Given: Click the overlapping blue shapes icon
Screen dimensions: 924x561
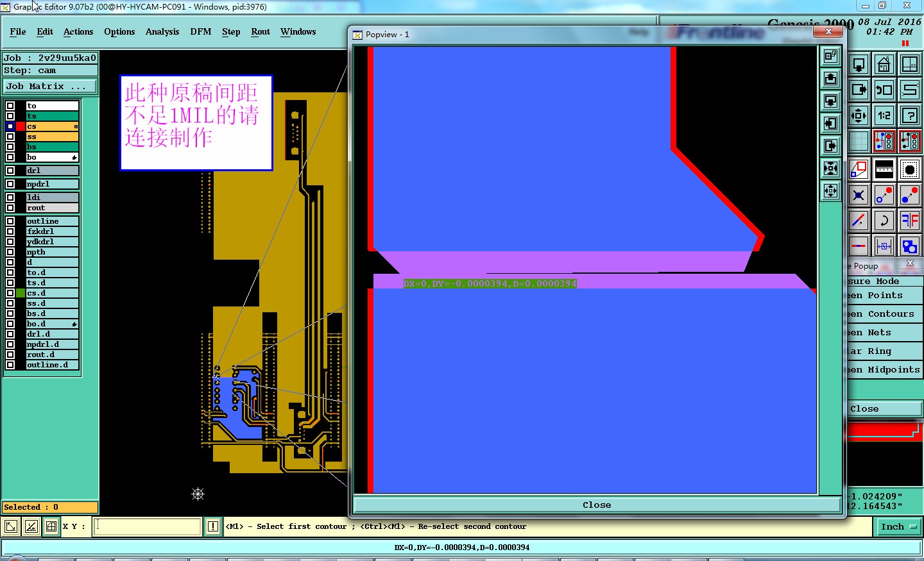Looking at the screenshot, I should [910, 246].
